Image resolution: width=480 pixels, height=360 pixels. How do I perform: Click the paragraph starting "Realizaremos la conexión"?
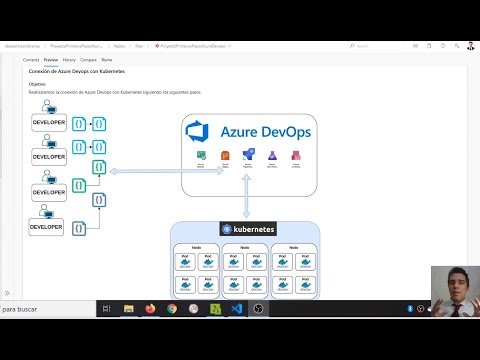[115, 92]
